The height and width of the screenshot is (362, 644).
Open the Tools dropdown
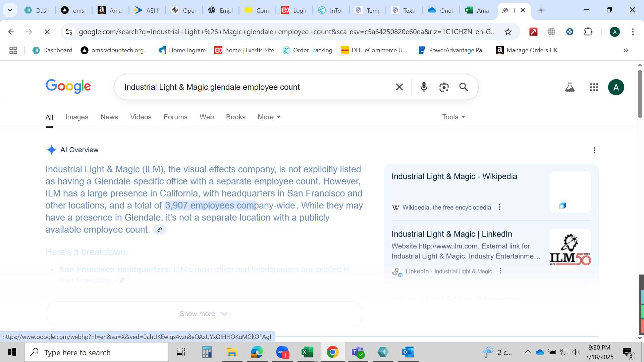point(453,117)
